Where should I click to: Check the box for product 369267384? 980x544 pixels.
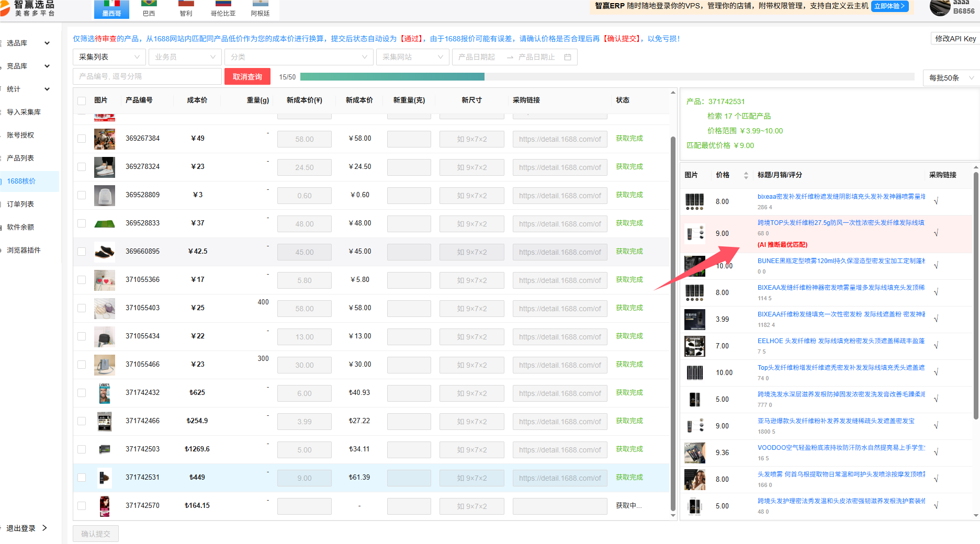point(82,139)
